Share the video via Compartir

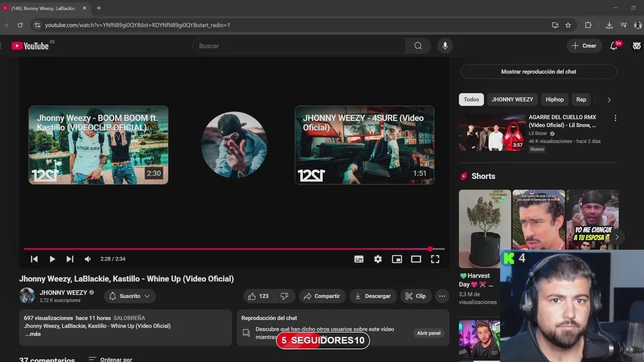tap(322, 296)
